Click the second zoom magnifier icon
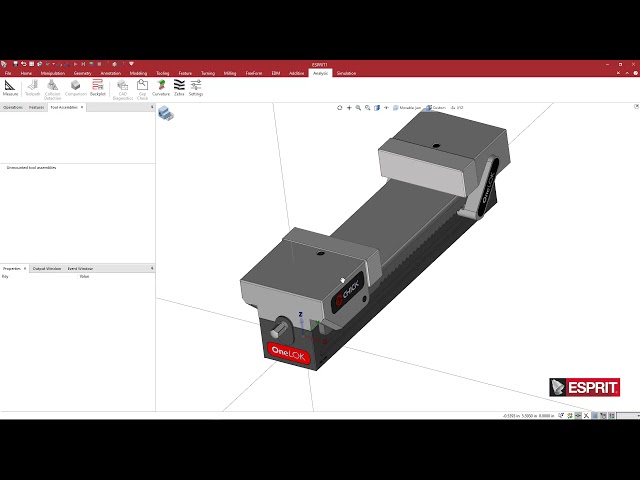 pos(367,108)
